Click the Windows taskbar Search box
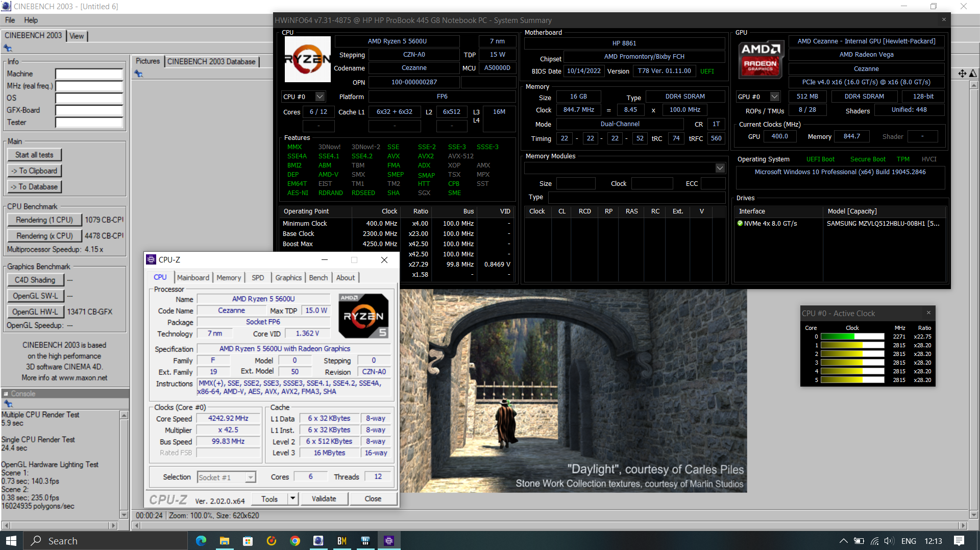The height and width of the screenshot is (550, 980). click(x=106, y=541)
